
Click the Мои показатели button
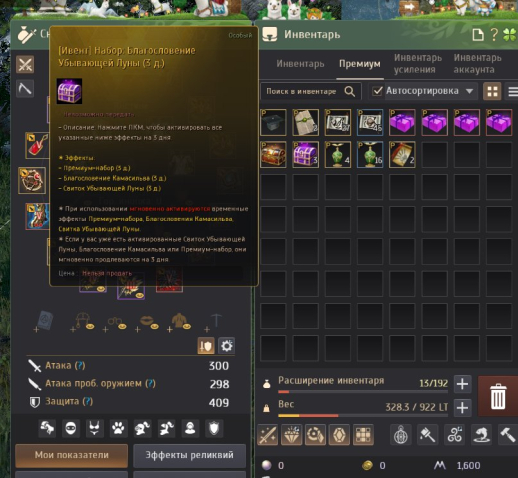pos(72,455)
